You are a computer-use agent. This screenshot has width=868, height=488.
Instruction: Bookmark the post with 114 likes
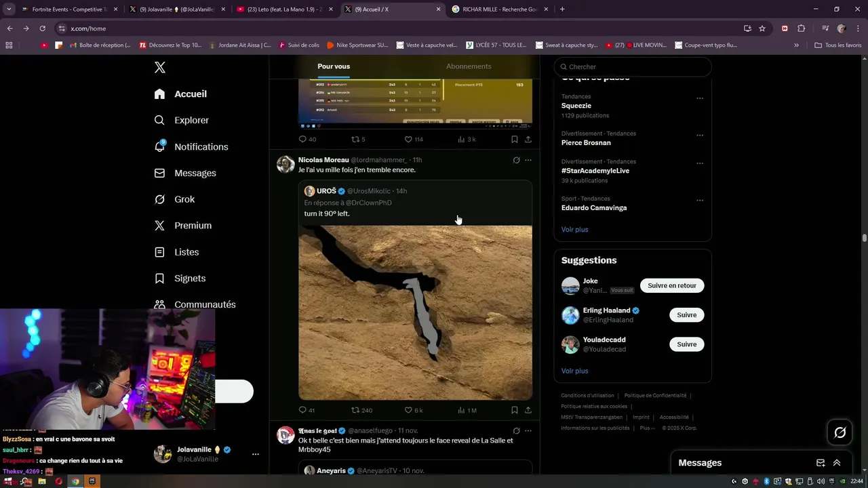click(x=514, y=139)
